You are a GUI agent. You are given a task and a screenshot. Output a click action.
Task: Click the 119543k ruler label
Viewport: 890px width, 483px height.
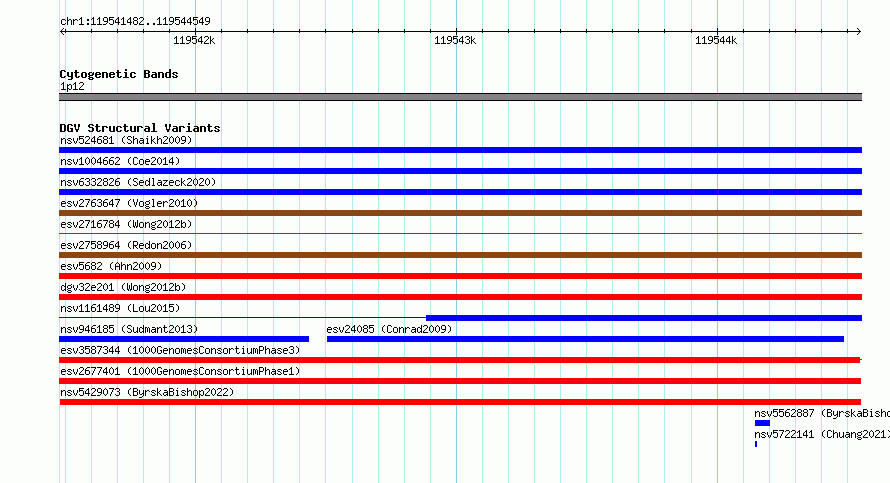tap(455, 40)
